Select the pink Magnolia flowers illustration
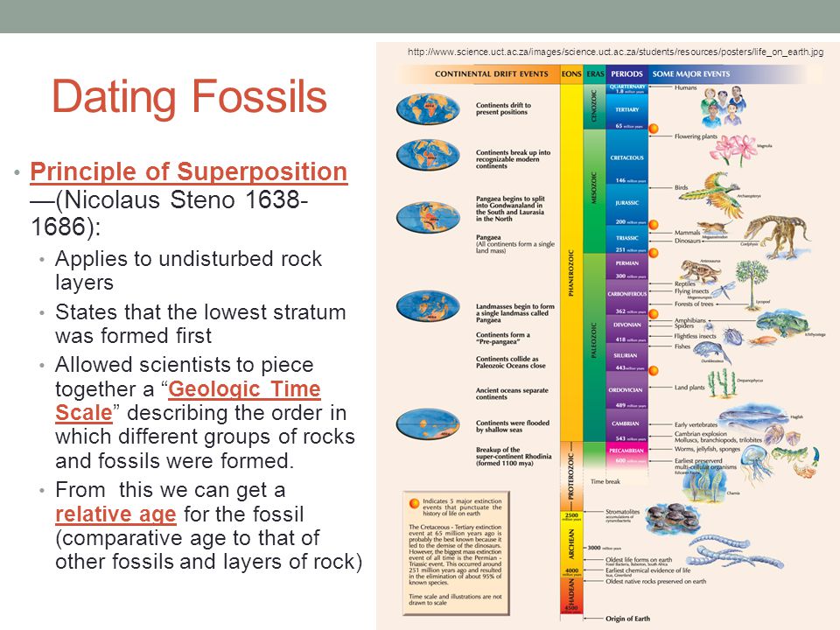The height and width of the screenshot is (630, 840). click(x=731, y=149)
